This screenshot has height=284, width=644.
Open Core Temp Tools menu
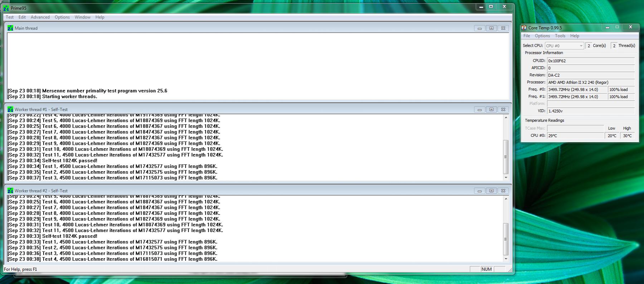(x=560, y=36)
